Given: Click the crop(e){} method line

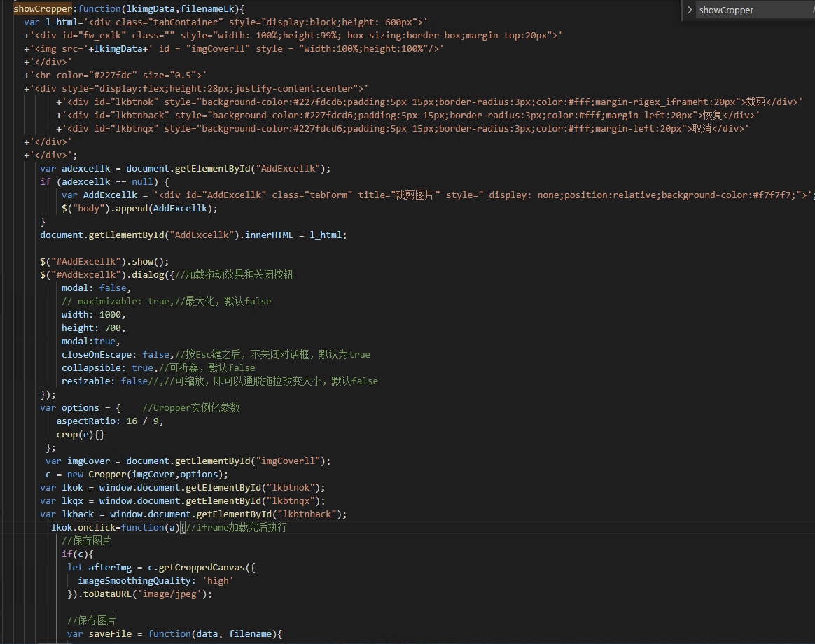Looking at the screenshot, I should (81, 435).
